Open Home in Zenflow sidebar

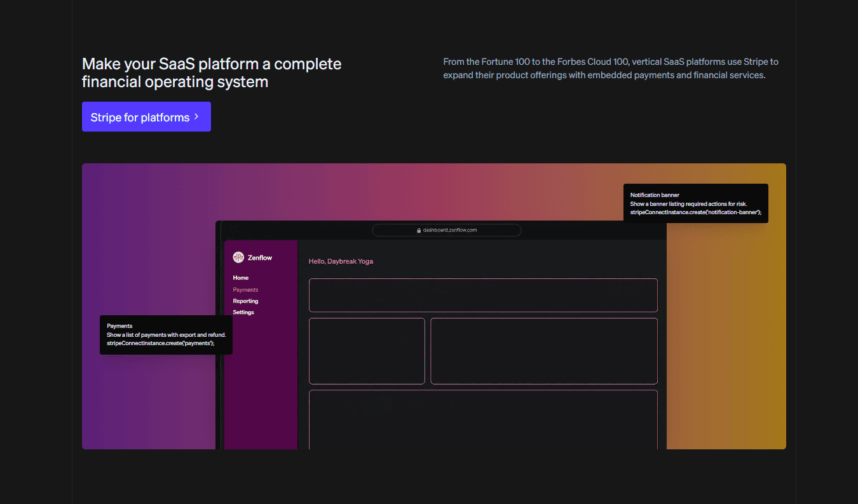241,278
